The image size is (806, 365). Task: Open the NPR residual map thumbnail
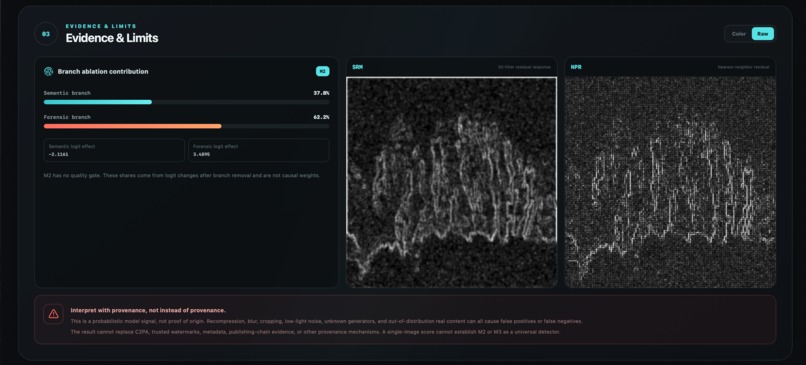(x=670, y=182)
